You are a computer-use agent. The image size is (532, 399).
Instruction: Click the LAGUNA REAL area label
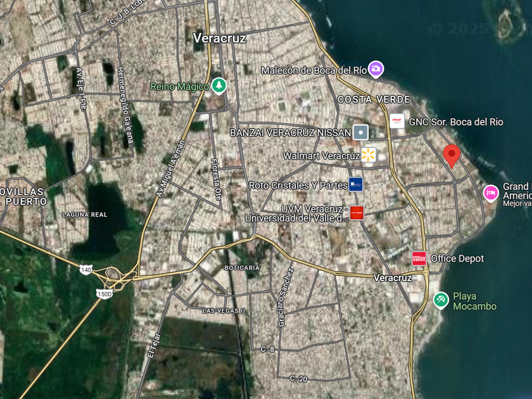[x=84, y=215]
